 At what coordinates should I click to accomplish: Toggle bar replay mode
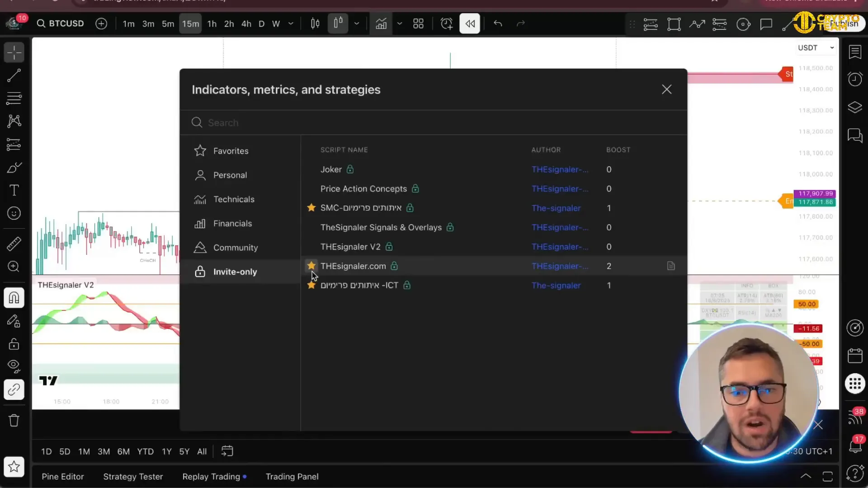click(x=470, y=23)
